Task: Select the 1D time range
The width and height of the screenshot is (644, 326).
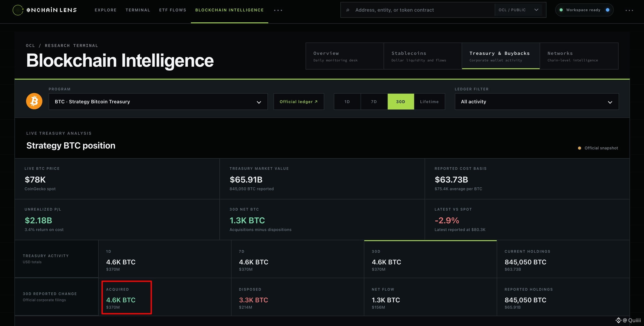Action: [x=347, y=102]
